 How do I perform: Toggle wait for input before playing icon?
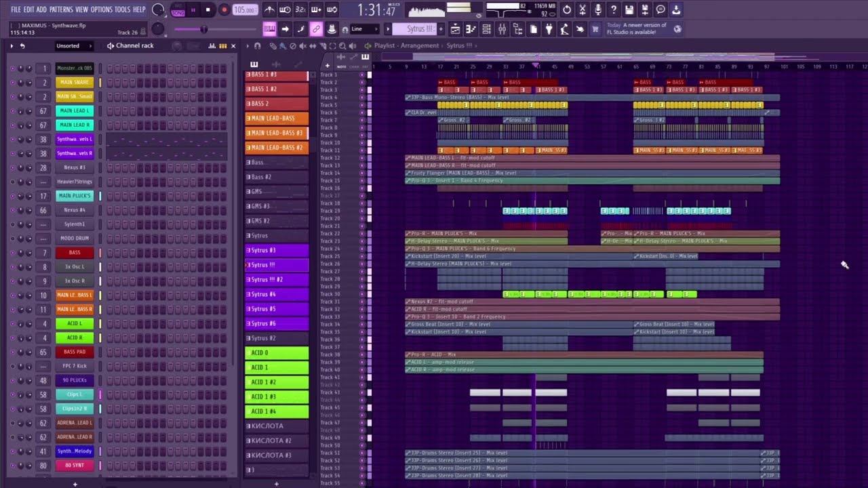coord(285,10)
